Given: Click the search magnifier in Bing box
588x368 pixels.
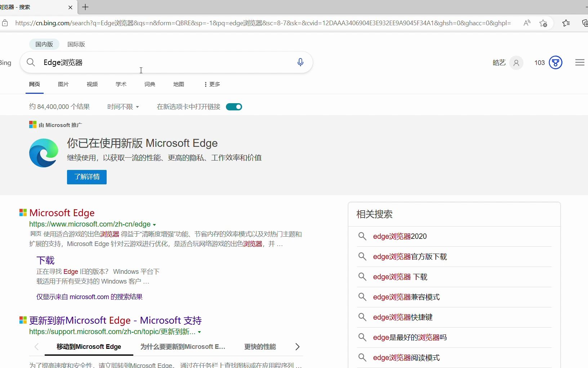Looking at the screenshot, I should [x=31, y=62].
